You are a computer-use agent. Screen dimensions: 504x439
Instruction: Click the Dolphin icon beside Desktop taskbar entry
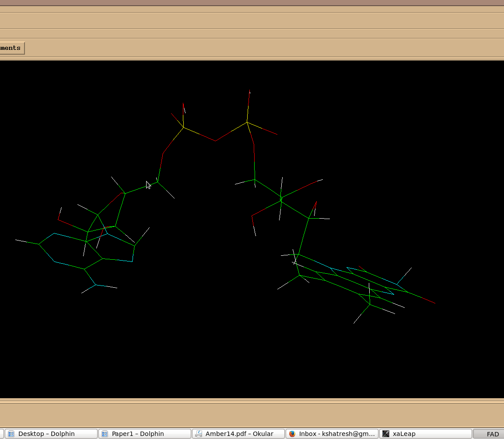tap(11, 434)
